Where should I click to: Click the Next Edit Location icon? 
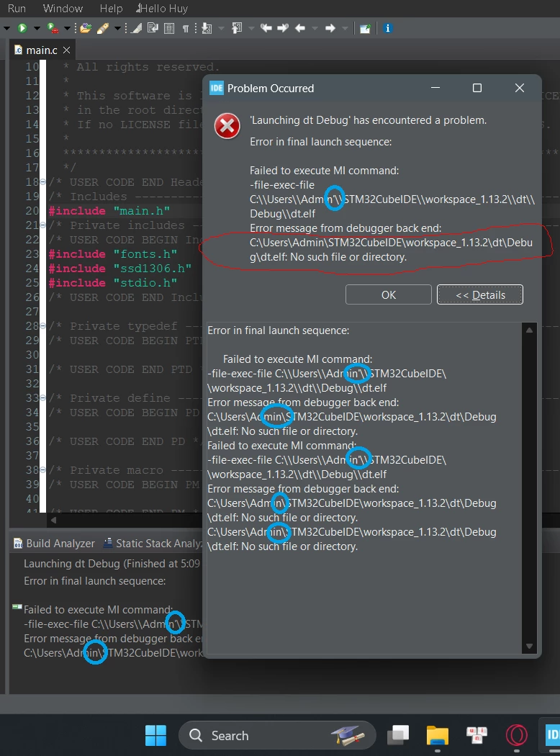click(x=283, y=28)
